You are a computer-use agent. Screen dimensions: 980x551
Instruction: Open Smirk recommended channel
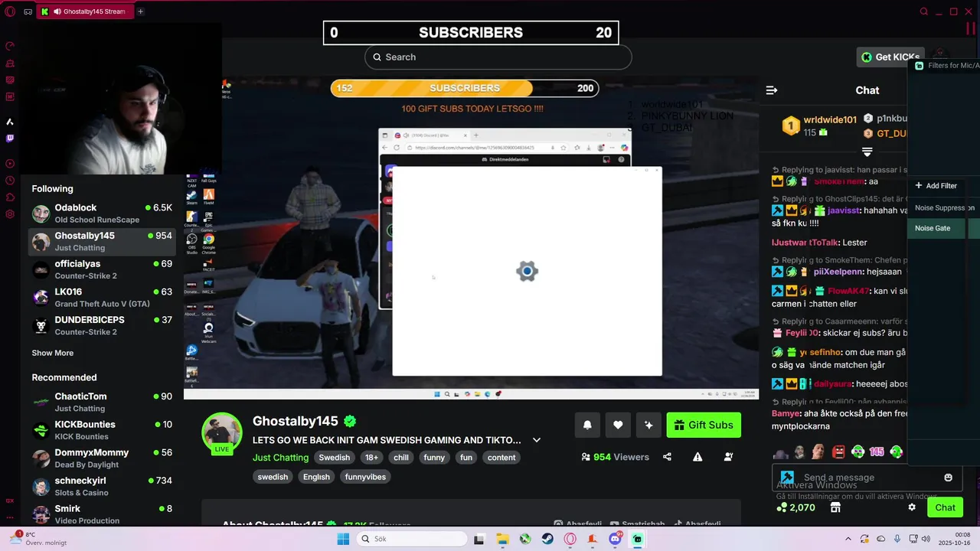(103, 514)
